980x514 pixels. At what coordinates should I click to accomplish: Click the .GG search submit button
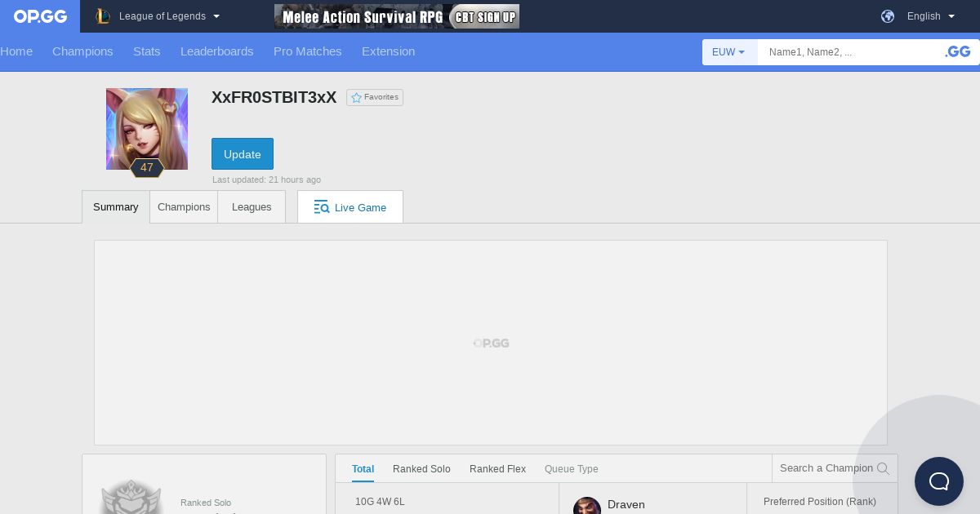(958, 52)
